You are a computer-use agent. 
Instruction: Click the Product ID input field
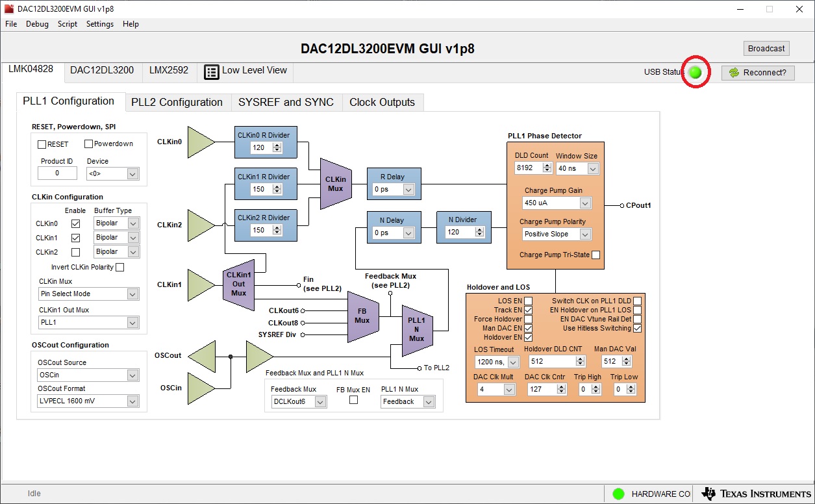(57, 173)
